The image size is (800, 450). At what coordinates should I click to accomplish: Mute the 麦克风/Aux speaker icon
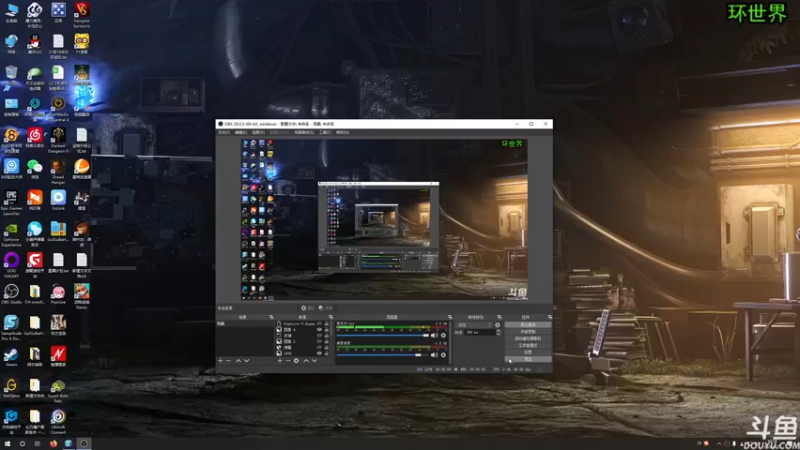point(434,335)
